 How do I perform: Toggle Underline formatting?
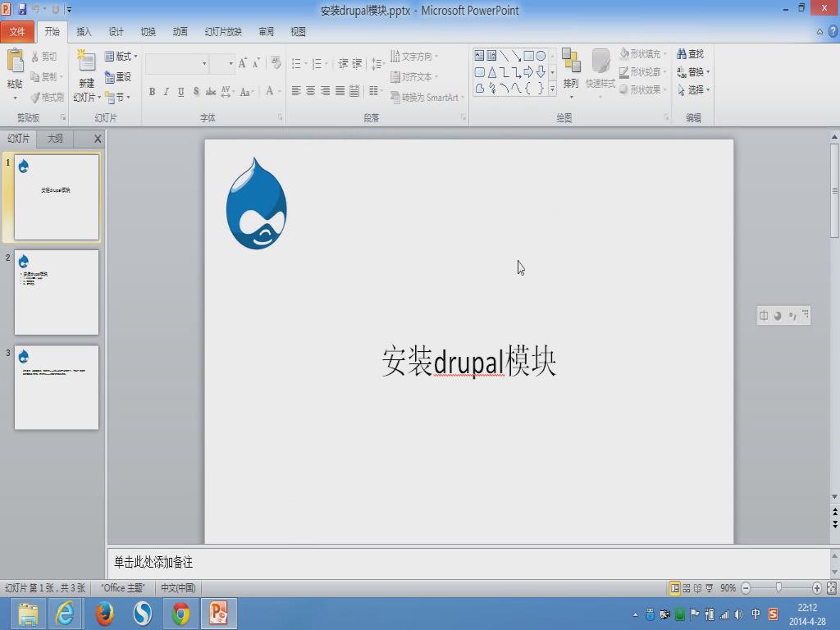click(x=181, y=92)
